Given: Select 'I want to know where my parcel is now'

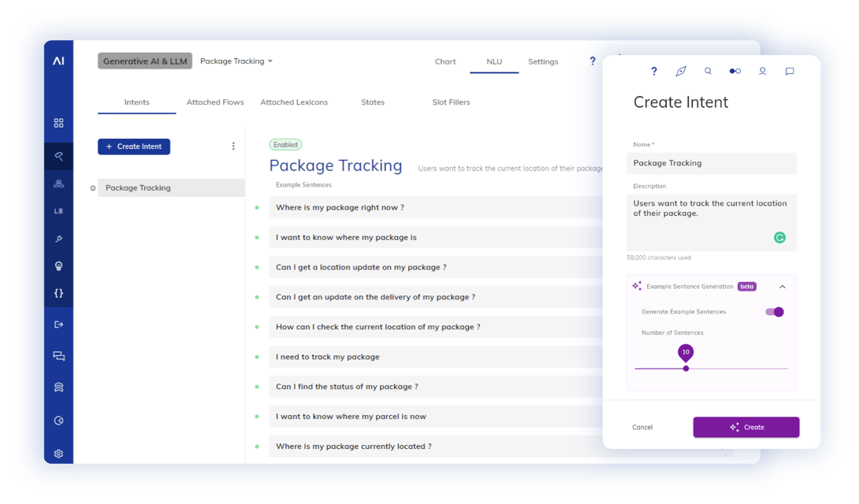Looking at the screenshot, I should click(x=436, y=417).
